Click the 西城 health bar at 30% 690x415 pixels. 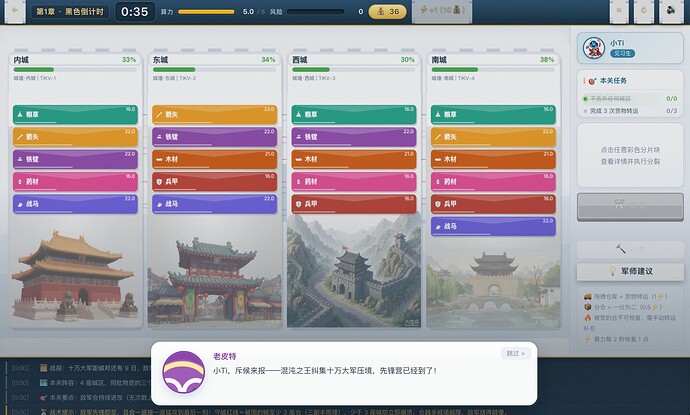pyautogui.click(x=354, y=70)
